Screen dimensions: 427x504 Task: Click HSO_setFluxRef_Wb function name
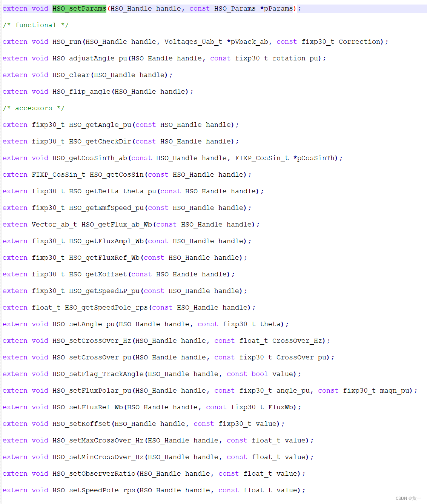tap(88, 407)
